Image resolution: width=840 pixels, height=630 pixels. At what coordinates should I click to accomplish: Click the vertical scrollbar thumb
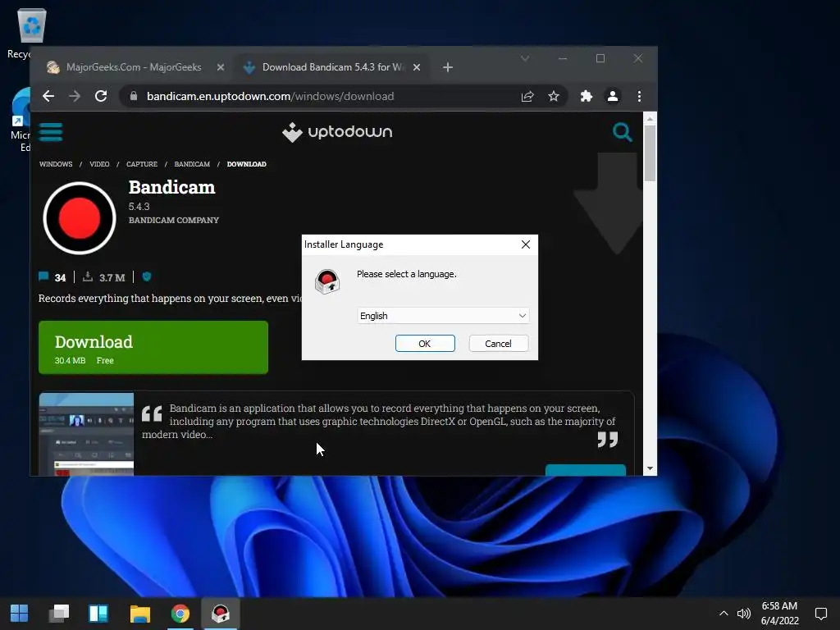point(650,153)
